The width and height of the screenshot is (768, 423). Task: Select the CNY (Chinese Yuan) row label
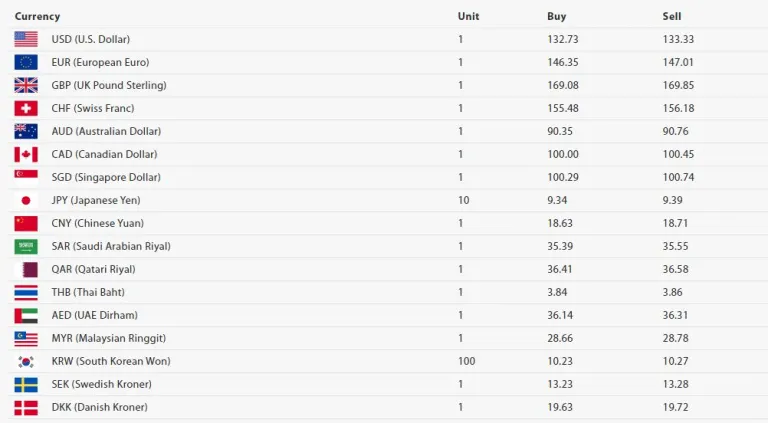click(97, 223)
